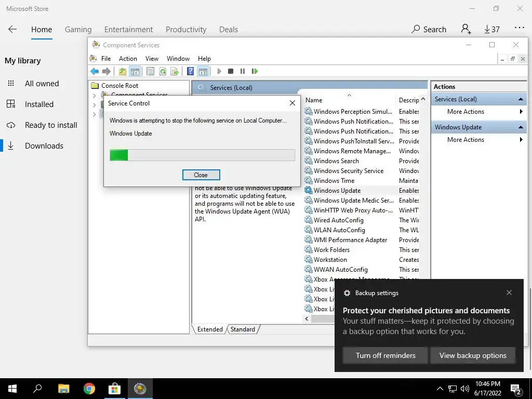Expand More Actions under Windows Update
The image size is (532, 399).
[x=478, y=140]
